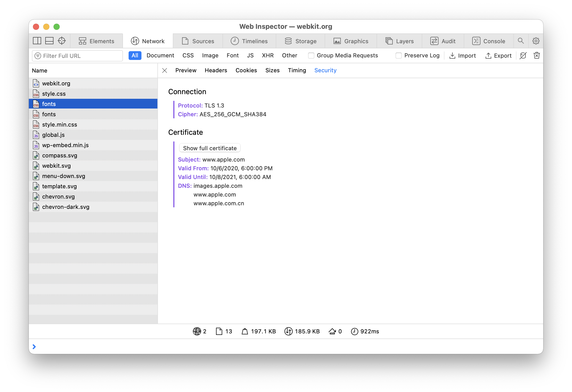Click the Export button
572x392 pixels.
(x=498, y=56)
